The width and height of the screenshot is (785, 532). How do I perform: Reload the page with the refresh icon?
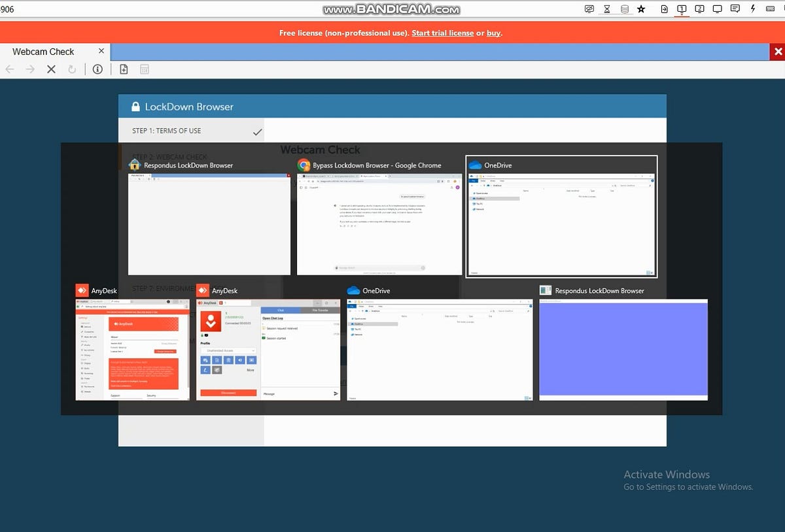pos(72,69)
